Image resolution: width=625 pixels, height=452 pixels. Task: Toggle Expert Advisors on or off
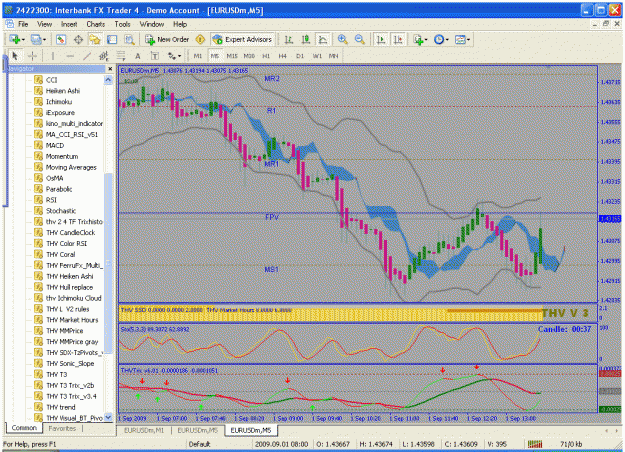tap(243, 39)
